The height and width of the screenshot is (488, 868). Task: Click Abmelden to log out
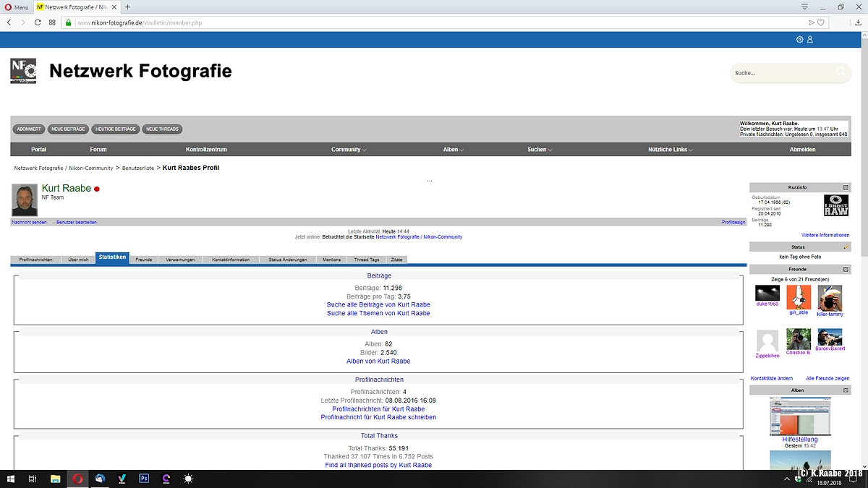(802, 150)
